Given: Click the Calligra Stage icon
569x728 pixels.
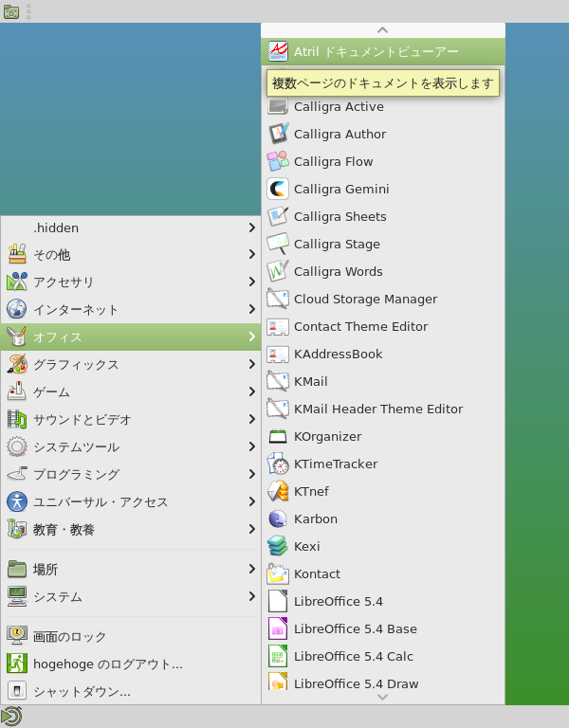Looking at the screenshot, I should click(x=278, y=244).
